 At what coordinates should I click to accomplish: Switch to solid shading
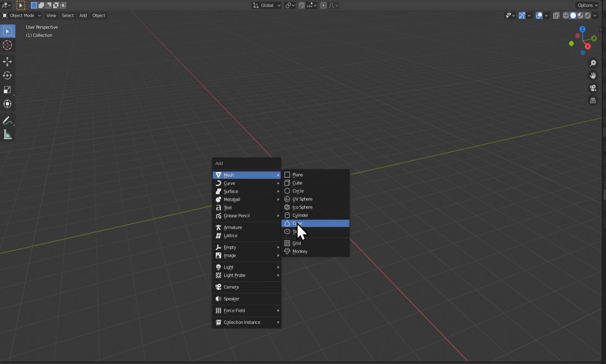[573, 15]
